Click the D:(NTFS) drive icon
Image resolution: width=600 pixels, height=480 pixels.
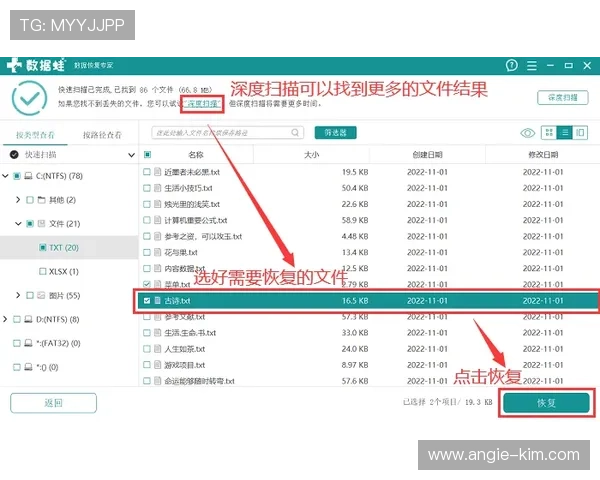28,319
